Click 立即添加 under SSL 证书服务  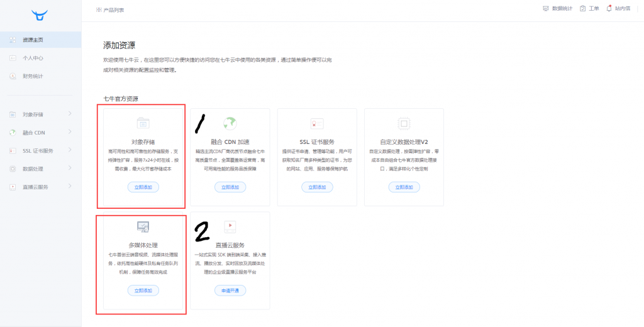pos(317,187)
